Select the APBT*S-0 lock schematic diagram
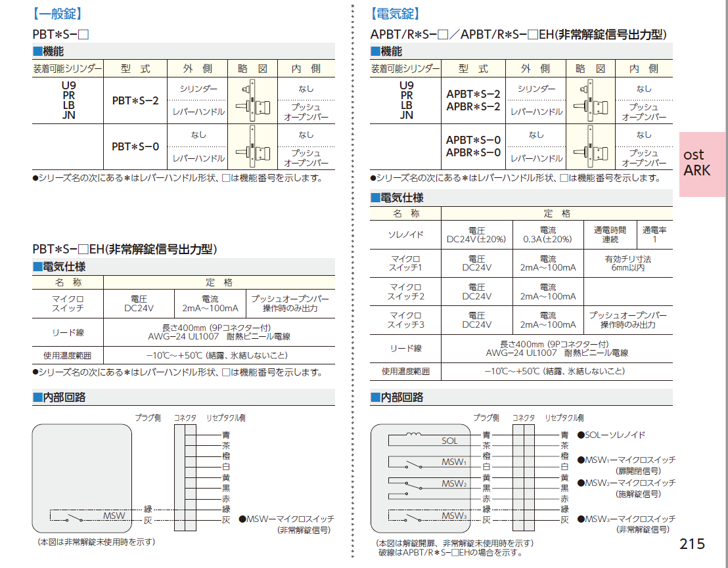This screenshot has height=568, width=728. [589, 146]
